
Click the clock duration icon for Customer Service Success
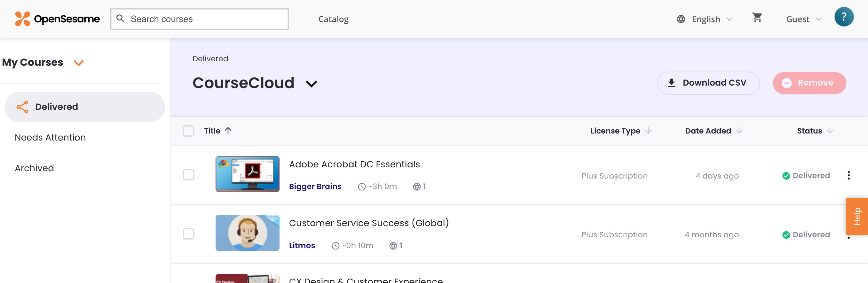point(335,246)
